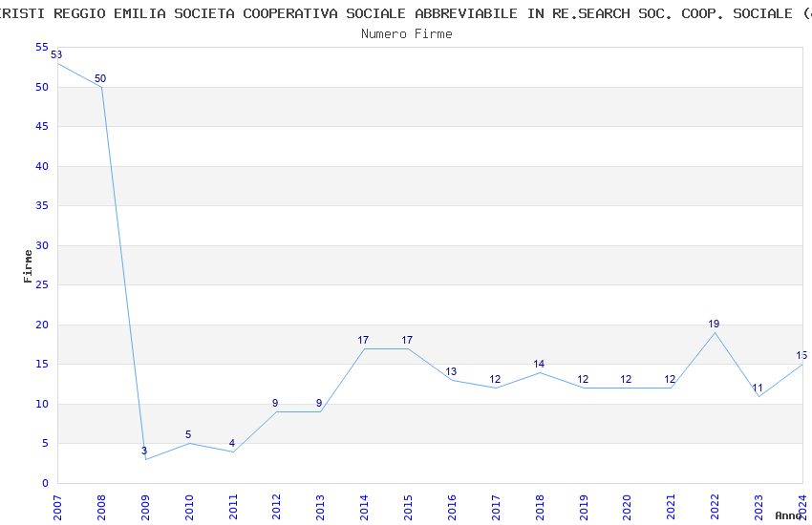Click the 2010 year label on the x-axis

click(x=189, y=508)
